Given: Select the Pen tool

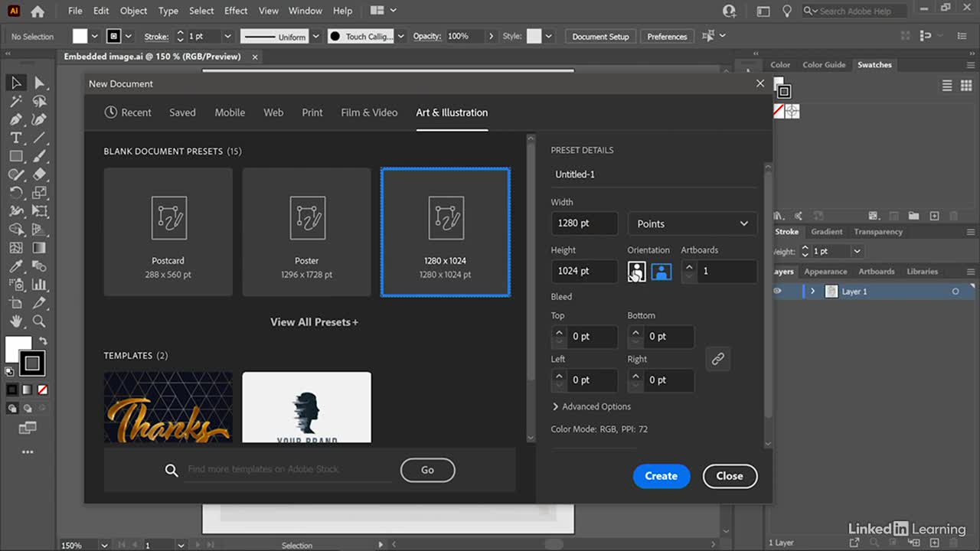Looking at the screenshot, I should [16, 119].
